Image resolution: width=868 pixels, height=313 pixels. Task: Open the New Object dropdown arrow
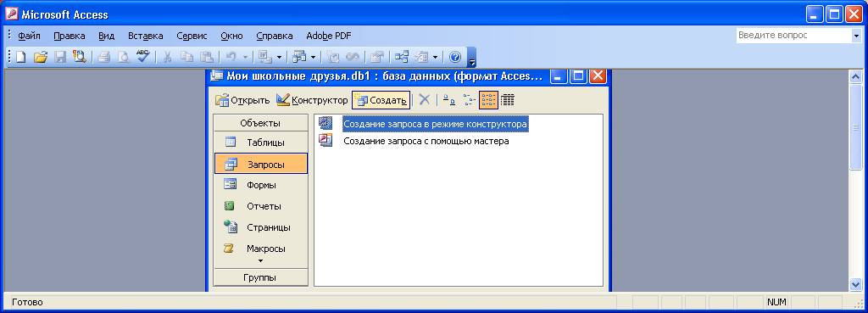point(436,57)
